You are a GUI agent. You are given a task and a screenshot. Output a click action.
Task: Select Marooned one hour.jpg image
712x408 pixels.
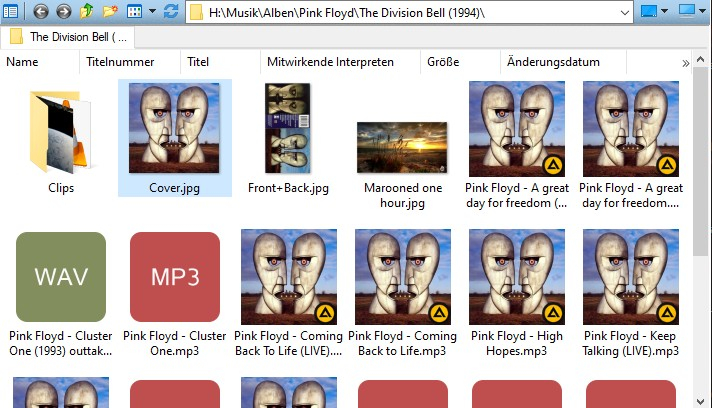pyautogui.click(x=402, y=147)
